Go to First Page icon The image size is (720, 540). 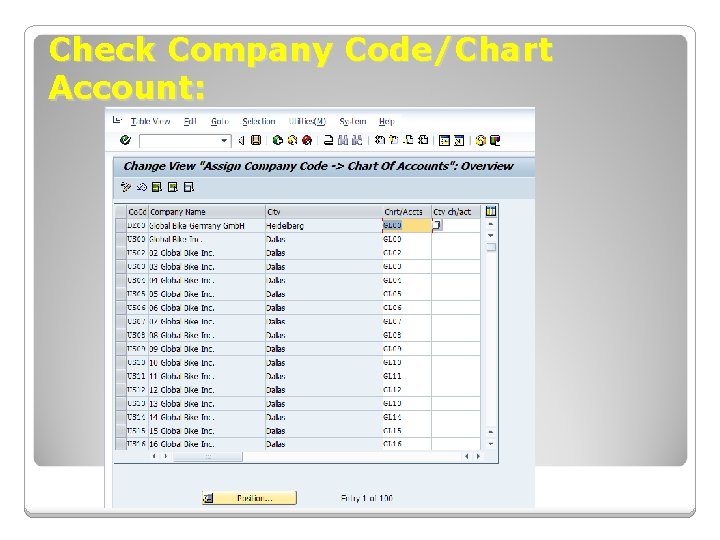[379, 141]
